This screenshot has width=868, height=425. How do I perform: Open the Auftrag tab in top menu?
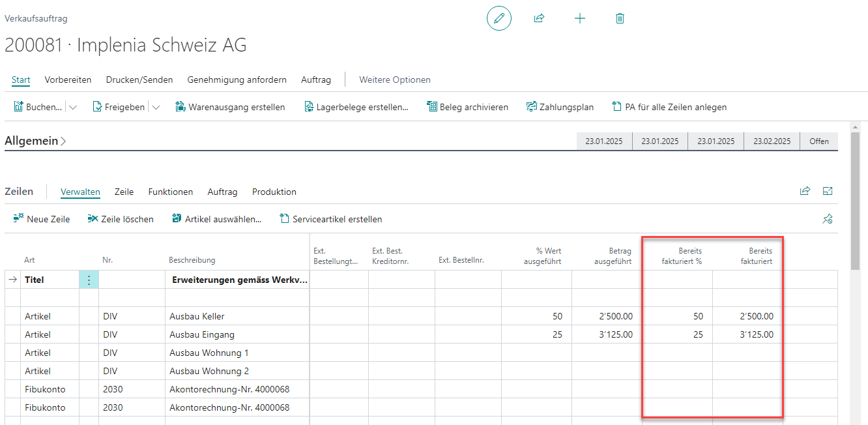click(x=316, y=80)
